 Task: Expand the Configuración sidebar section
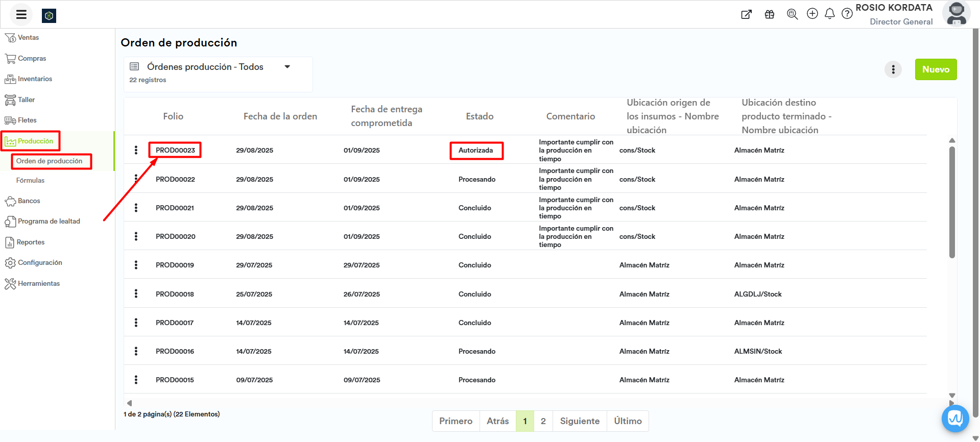click(x=40, y=263)
